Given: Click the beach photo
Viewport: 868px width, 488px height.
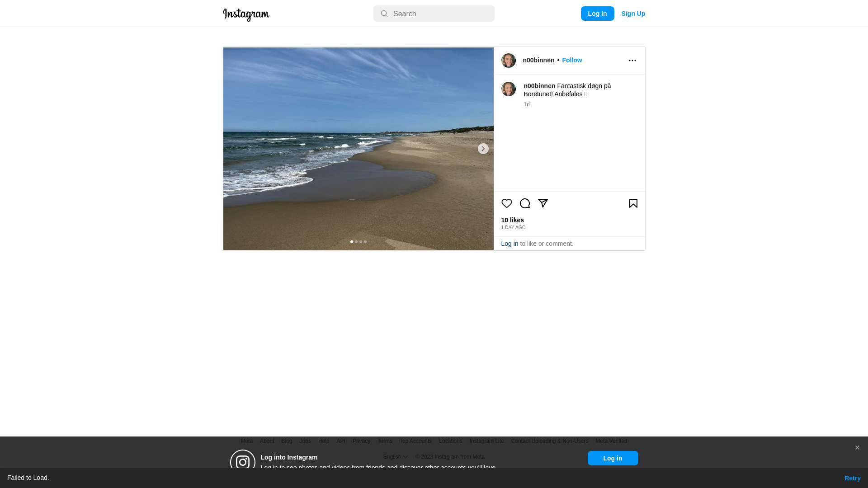Looking at the screenshot, I should pyautogui.click(x=359, y=149).
